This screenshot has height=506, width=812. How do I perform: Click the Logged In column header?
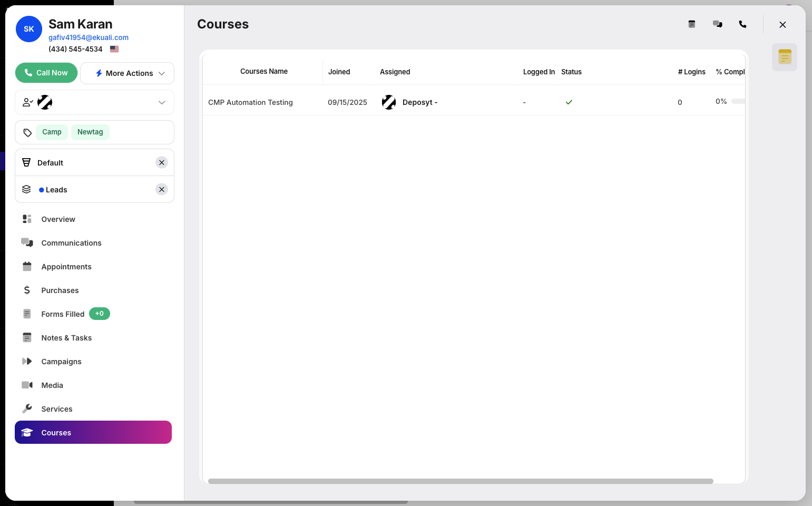click(x=539, y=72)
